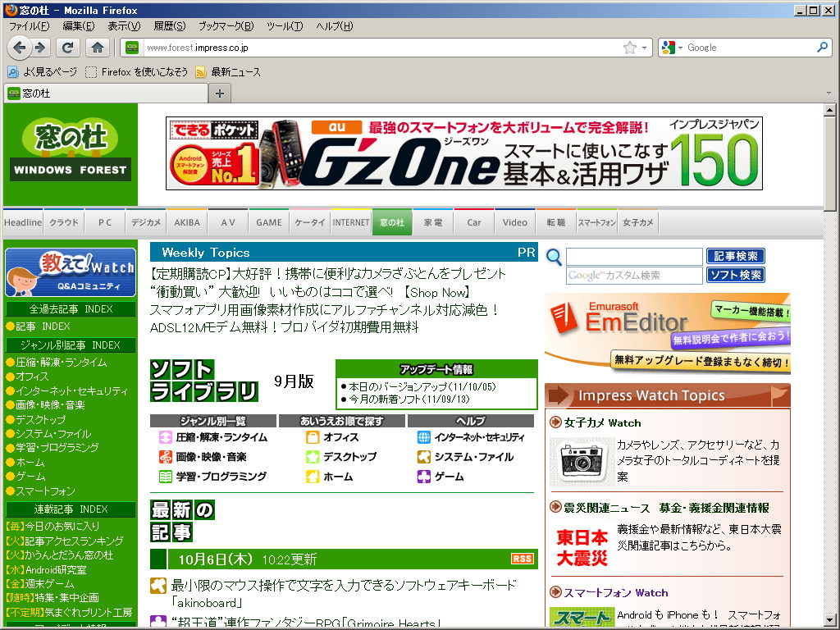The image size is (840, 630).
Task: Open the インターネット・セキュリティ library icon
Action: (x=424, y=437)
